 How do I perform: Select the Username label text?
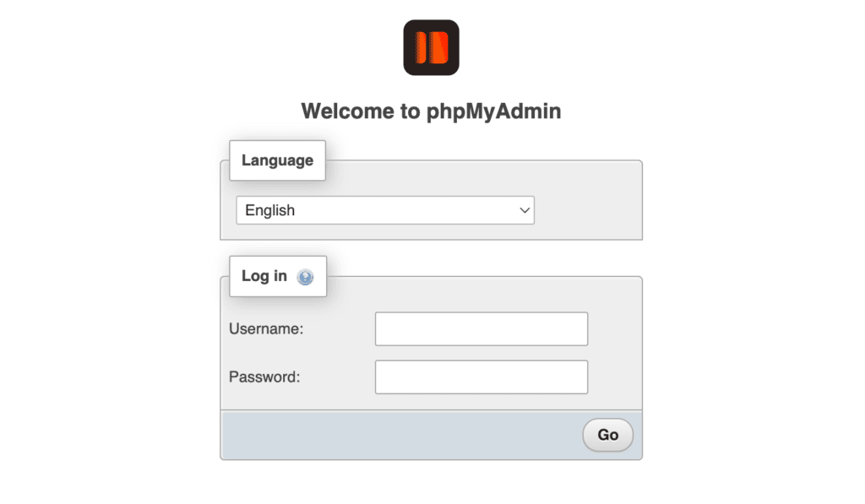pos(265,328)
